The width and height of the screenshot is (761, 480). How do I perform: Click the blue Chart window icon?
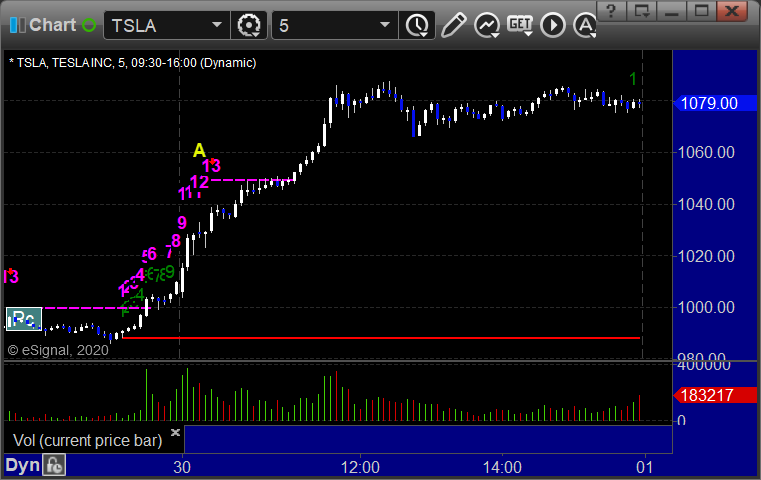pos(17,25)
